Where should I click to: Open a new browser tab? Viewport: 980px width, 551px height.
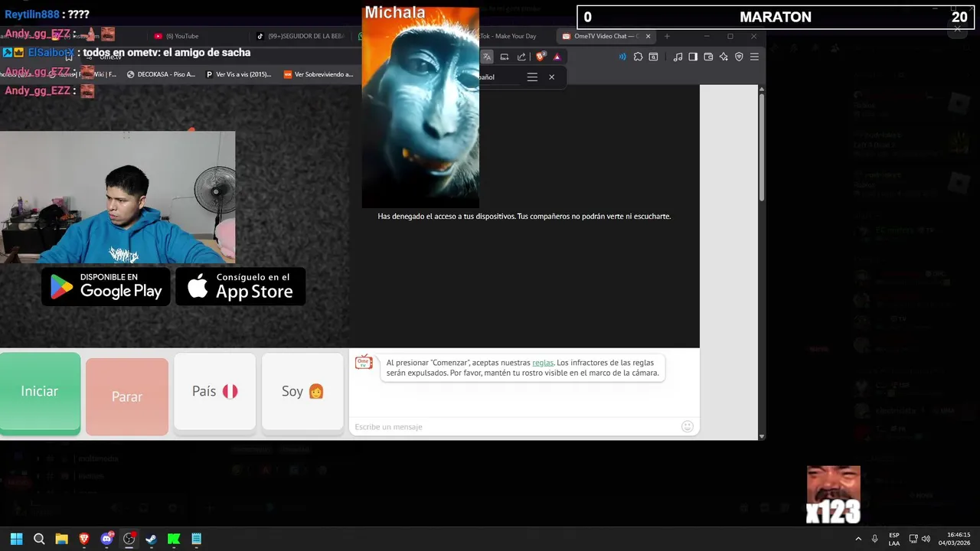click(x=667, y=36)
